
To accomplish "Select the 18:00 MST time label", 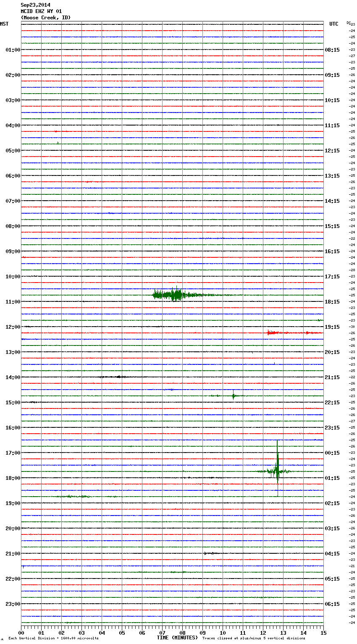I will point(13,478).
